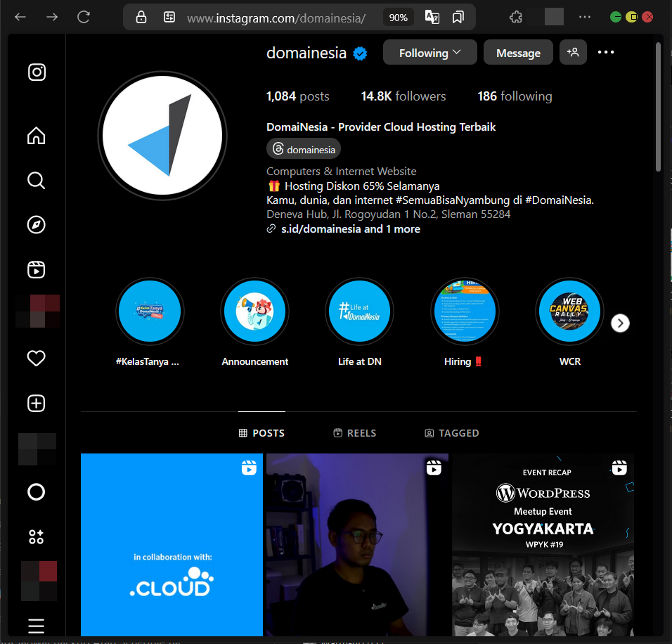This screenshot has height=644, width=672.
Task: Open the AI Studio shapes icon
Action: (x=37, y=536)
